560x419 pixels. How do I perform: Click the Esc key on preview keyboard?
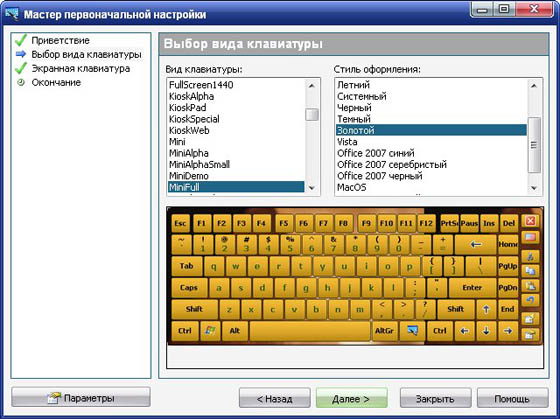(180, 224)
